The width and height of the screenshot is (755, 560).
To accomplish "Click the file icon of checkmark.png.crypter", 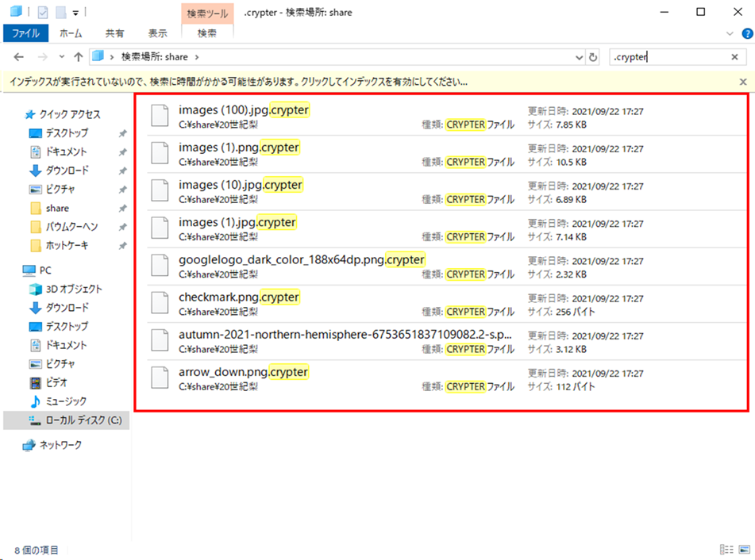I will [x=159, y=304].
